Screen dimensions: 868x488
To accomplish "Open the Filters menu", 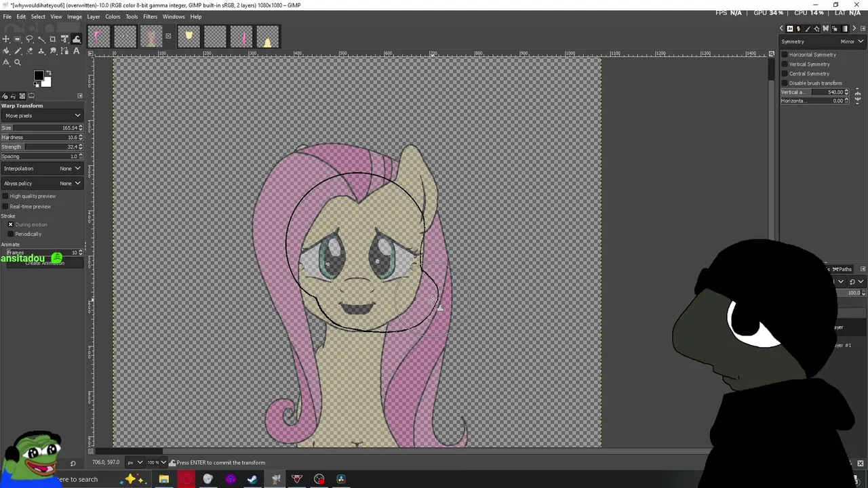I will click(151, 16).
